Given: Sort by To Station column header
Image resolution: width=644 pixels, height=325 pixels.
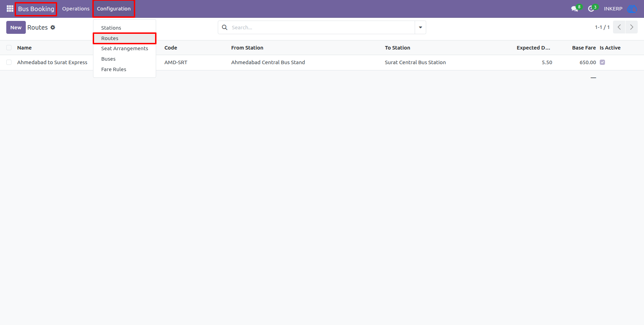Looking at the screenshot, I should pyautogui.click(x=397, y=48).
